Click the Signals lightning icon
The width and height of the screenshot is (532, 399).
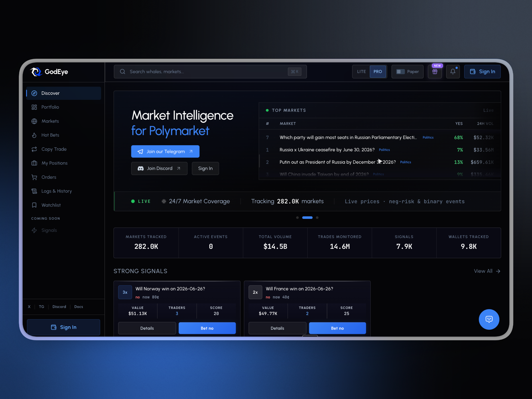[34, 230]
